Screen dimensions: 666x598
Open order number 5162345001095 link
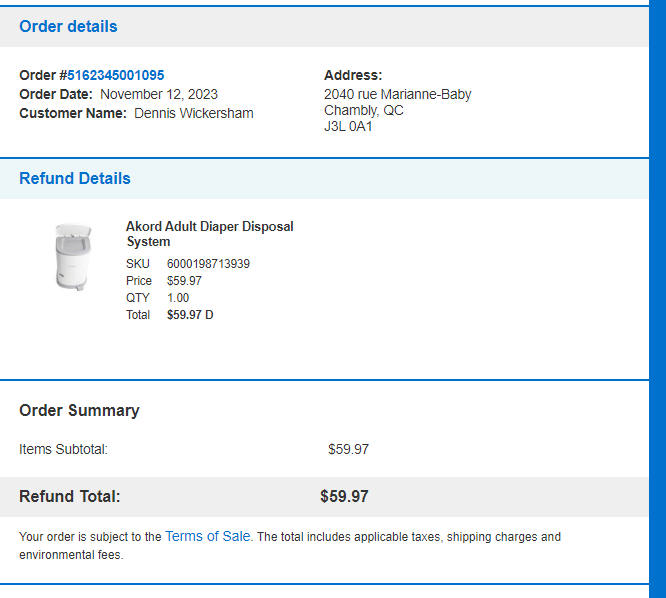[x=116, y=75]
